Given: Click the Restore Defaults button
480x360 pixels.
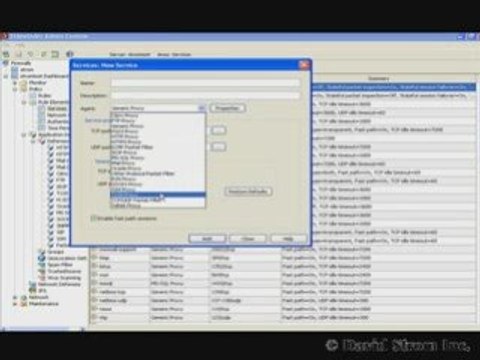Looking at the screenshot, I should (248, 192).
